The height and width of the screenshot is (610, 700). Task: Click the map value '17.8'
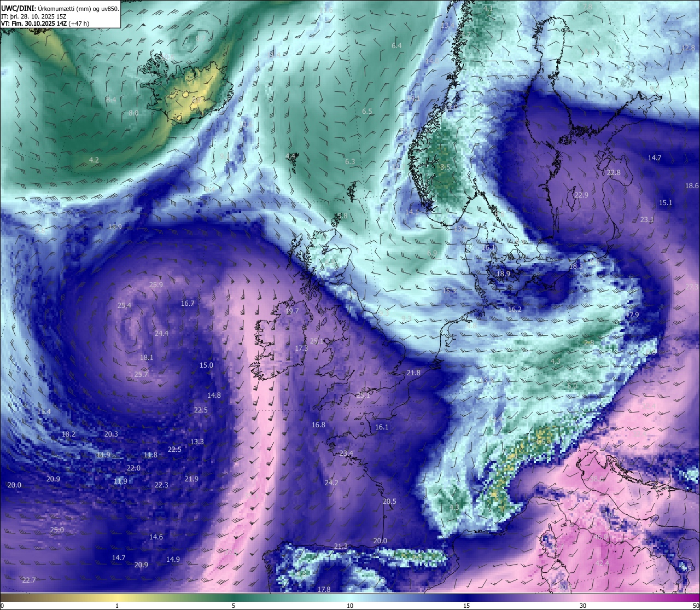324,589
